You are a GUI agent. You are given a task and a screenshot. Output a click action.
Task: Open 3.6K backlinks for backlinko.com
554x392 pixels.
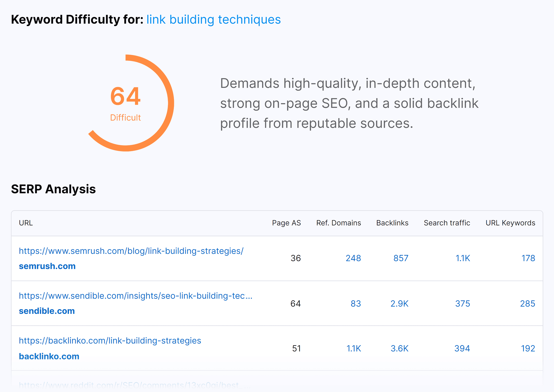tap(399, 348)
